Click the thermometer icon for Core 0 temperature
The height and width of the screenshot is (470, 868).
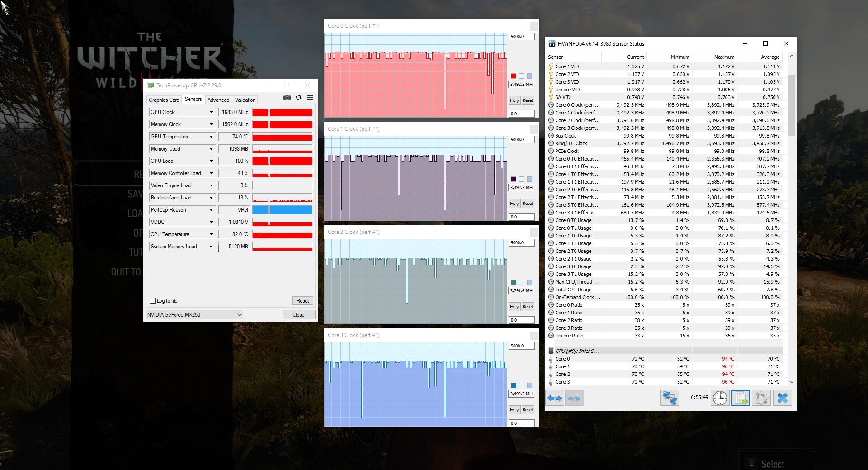pyautogui.click(x=551, y=359)
